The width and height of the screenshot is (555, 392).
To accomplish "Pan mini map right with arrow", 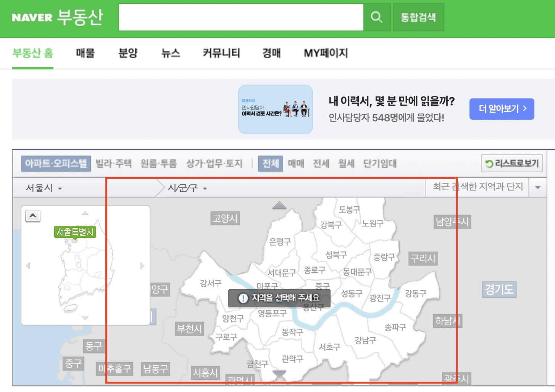I will tap(142, 266).
